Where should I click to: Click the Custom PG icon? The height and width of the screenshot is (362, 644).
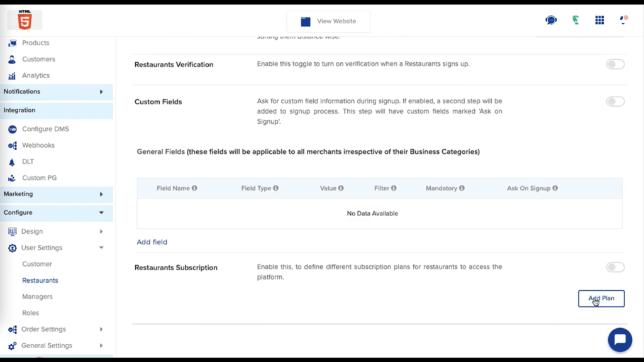point(12,178)
